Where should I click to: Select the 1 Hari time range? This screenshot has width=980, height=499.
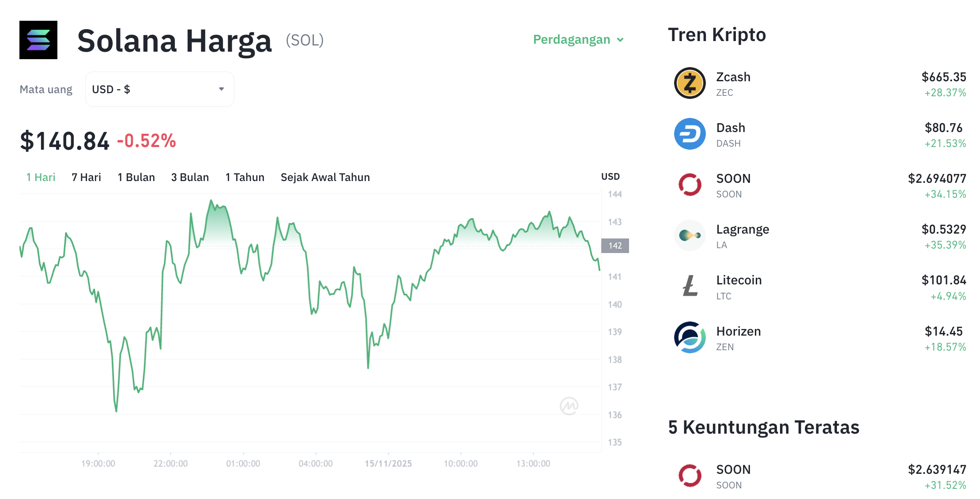point(41,177)
